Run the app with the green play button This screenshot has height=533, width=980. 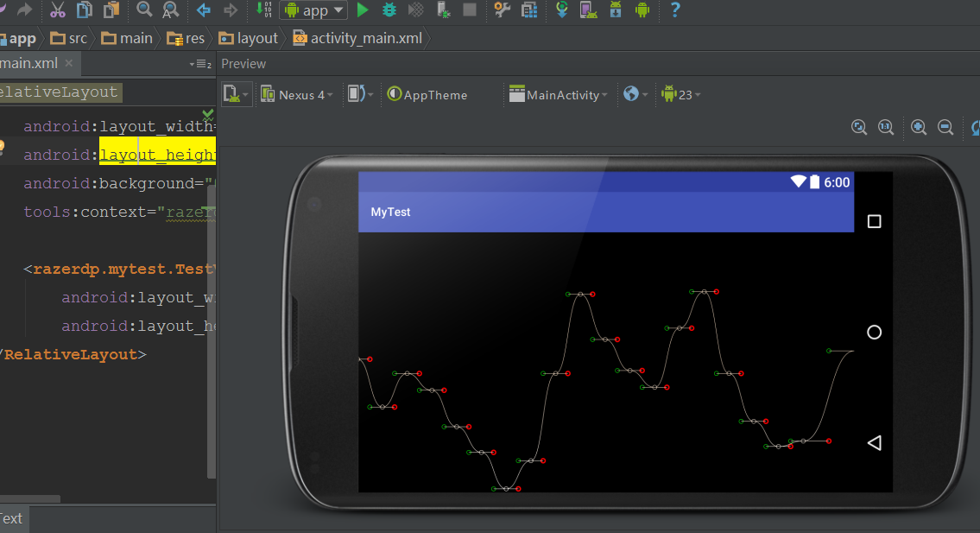(x=363, y=10)
